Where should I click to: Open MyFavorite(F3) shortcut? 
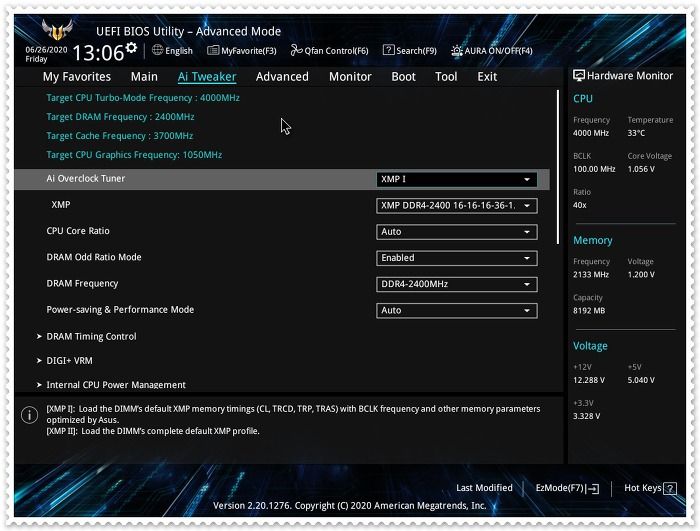242,50
